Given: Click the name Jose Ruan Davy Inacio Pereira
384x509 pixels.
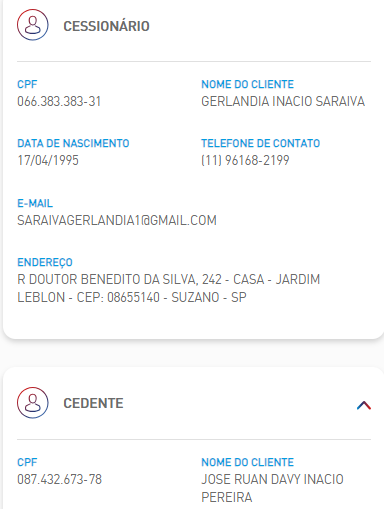Looking at the screenshot, I should tap(272, 488).
